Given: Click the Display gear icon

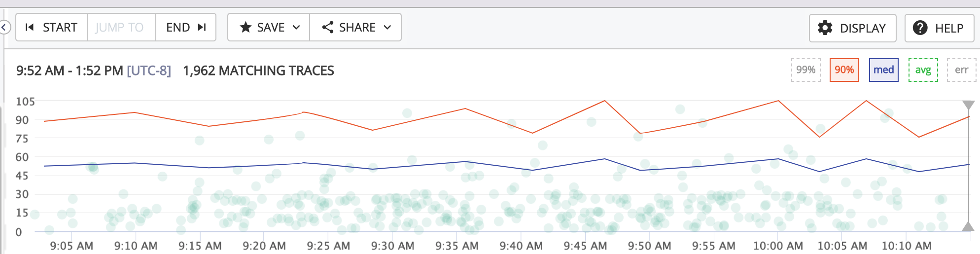Looking at the screenshot, I should click(825, 28).
